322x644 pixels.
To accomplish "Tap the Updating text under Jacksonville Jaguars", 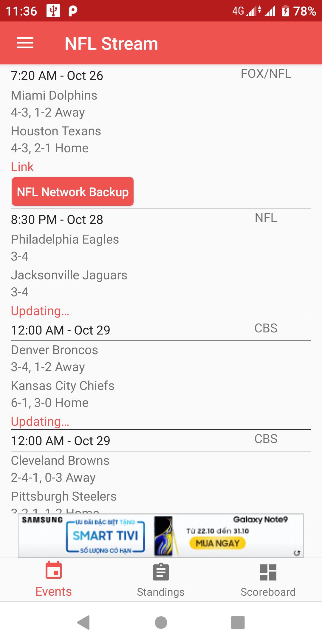I will tap(40, 311).
